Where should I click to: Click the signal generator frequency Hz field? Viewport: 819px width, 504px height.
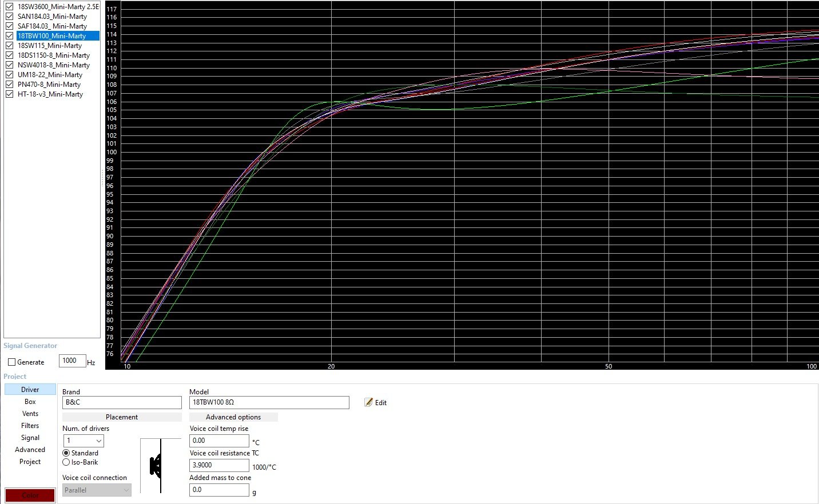[72, 361]
